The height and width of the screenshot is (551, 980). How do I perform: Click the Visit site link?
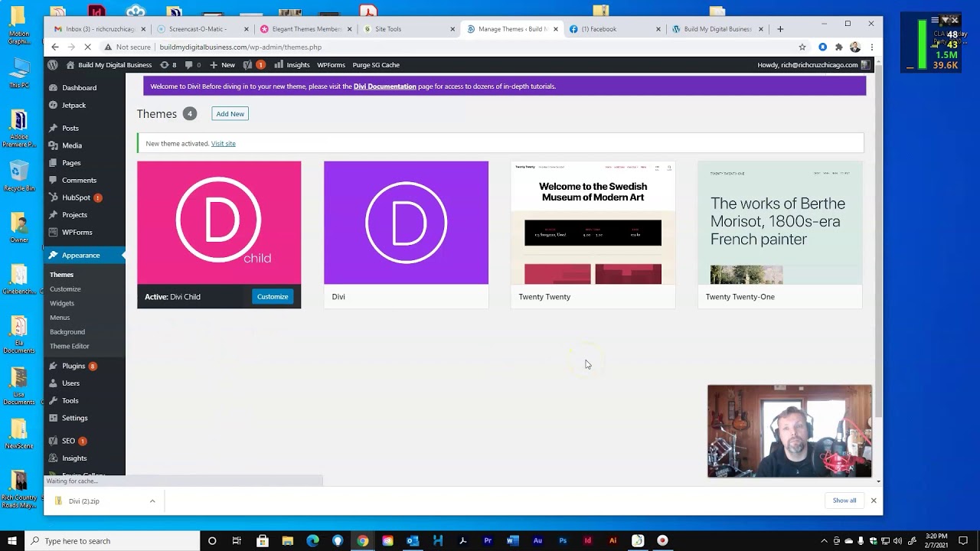click(x=224, y=144)
